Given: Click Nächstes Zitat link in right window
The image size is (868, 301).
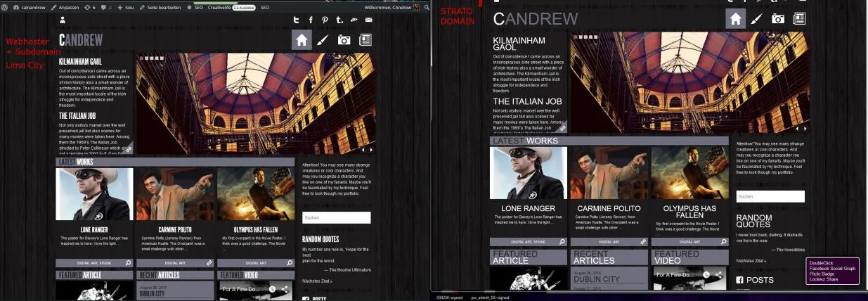Looking at the screenshot, I should tap(751, 261).
